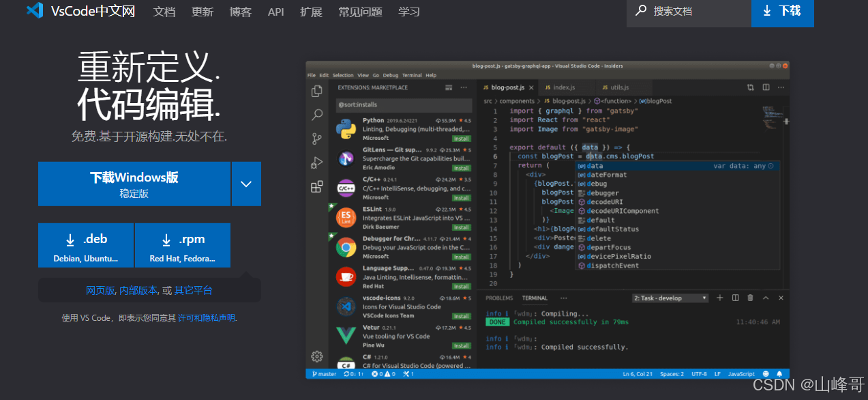Click 'Ln 6, Col 21' in the status bar
Image resolution: width=868 pixels, height=400 pixels.
638,374
